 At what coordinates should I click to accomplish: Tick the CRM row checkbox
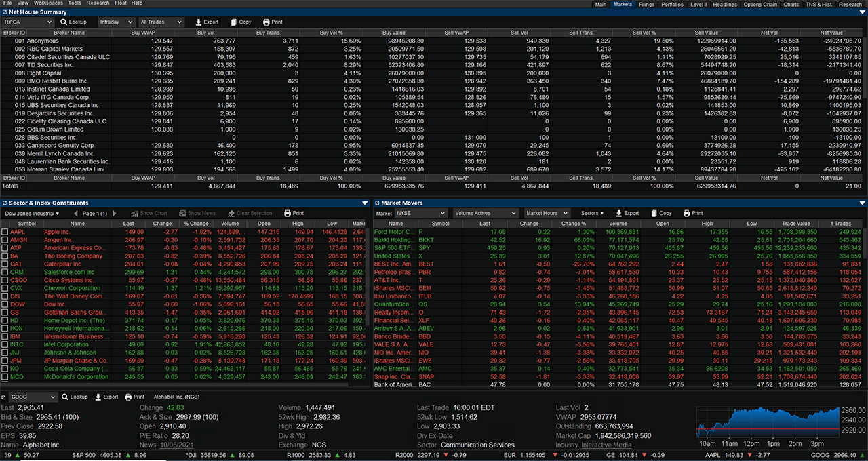click(5, 272)
